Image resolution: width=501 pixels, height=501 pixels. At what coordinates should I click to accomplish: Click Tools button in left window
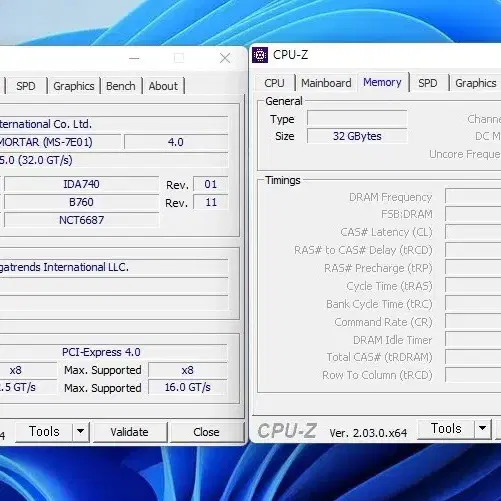click(x=44, y=432)
